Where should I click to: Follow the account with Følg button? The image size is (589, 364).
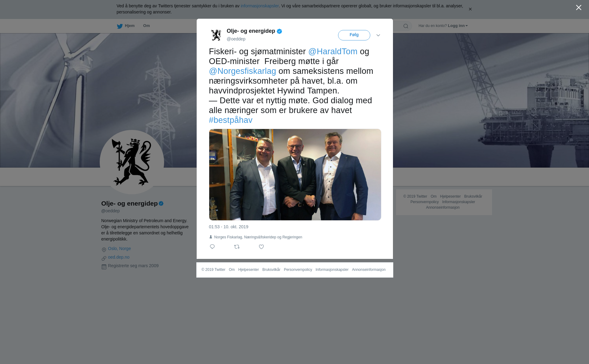pyautogui.click(x=354, y=35)
